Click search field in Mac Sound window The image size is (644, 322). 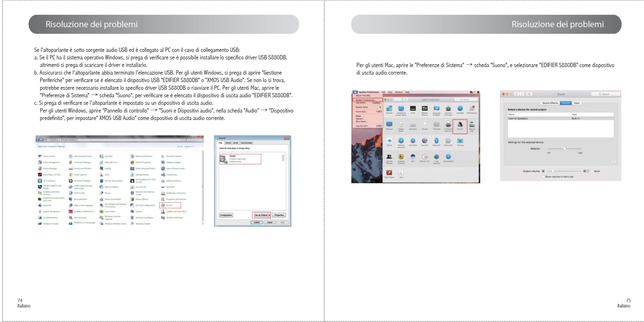point(605,94)
